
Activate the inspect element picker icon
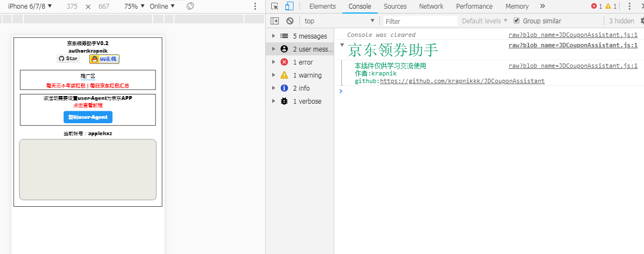[275, 6]
